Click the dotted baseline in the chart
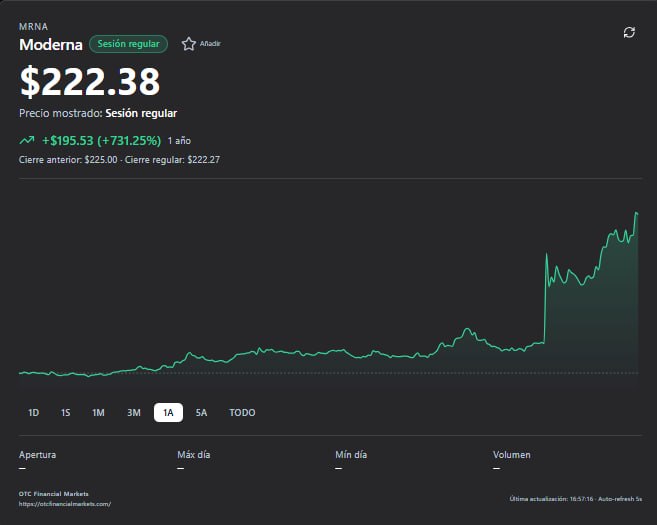Image resolution: width=657 pixels, height=525 pixels. (328, 373)
